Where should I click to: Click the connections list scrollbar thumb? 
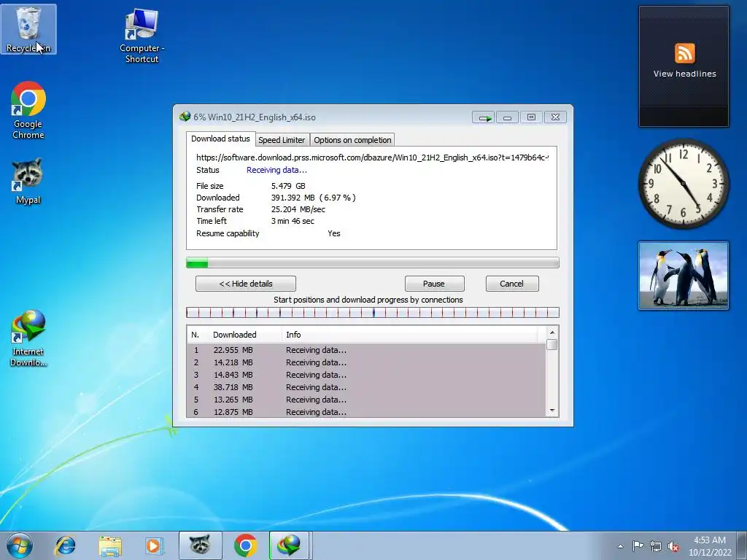click(x=552, y=344)
